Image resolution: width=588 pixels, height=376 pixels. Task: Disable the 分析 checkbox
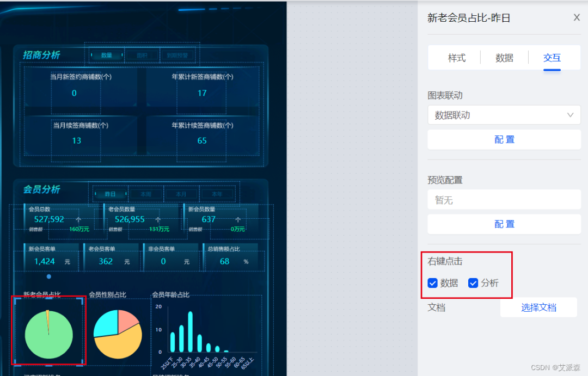coord(473,283)
